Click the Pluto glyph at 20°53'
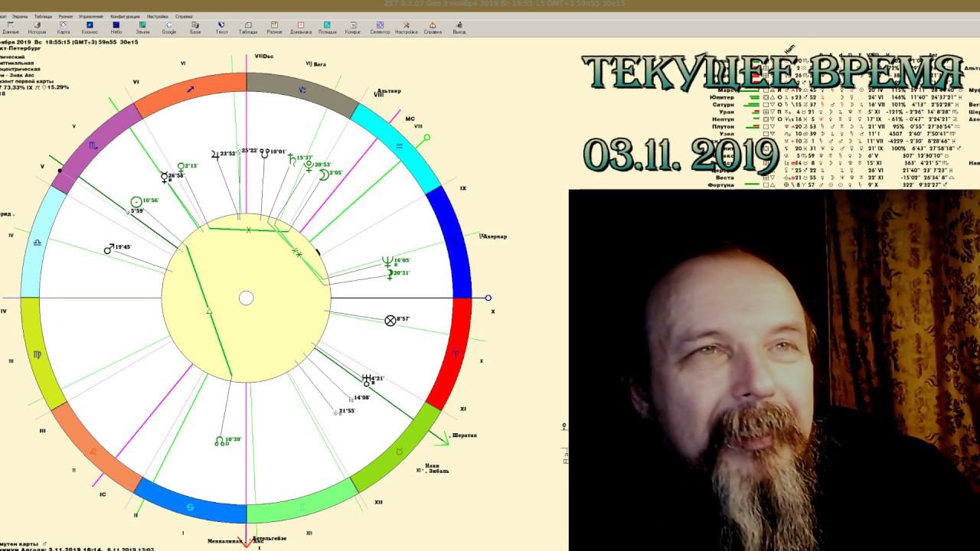The image size is (980, 551). pos(309,165)
